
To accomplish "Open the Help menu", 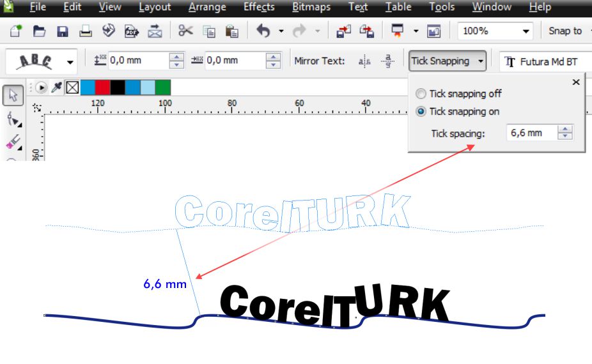I will (540, 7).
